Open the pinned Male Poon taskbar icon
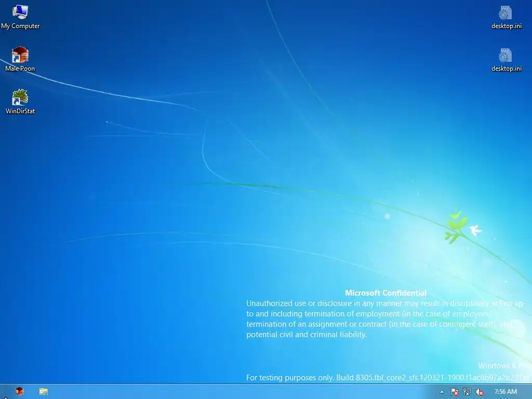The width and height of the screenshot is (532, 399). coord(20,392)
